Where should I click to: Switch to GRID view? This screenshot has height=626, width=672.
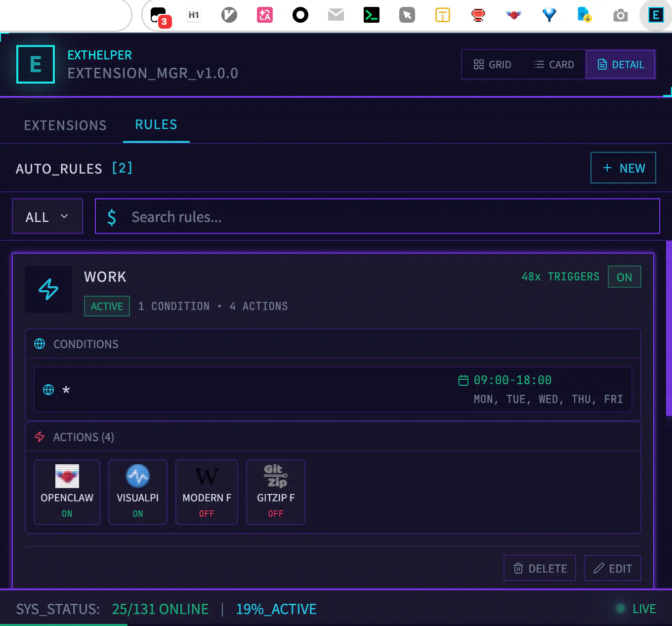coord(493,64)
